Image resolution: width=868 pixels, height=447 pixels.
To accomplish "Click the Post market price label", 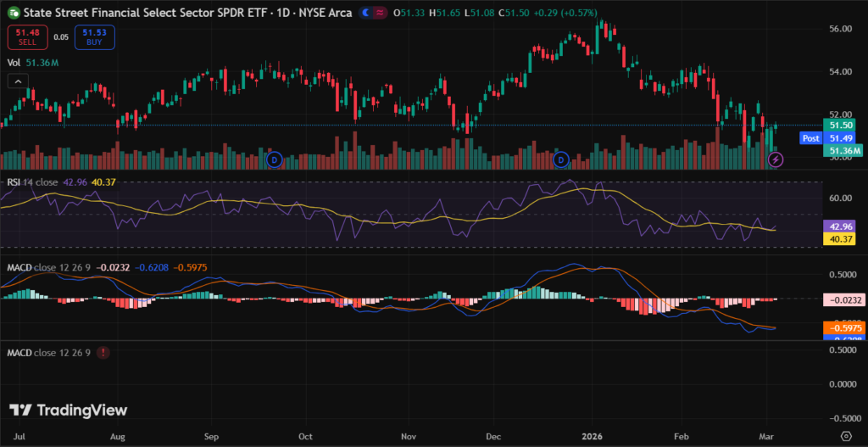I will 810,137.
